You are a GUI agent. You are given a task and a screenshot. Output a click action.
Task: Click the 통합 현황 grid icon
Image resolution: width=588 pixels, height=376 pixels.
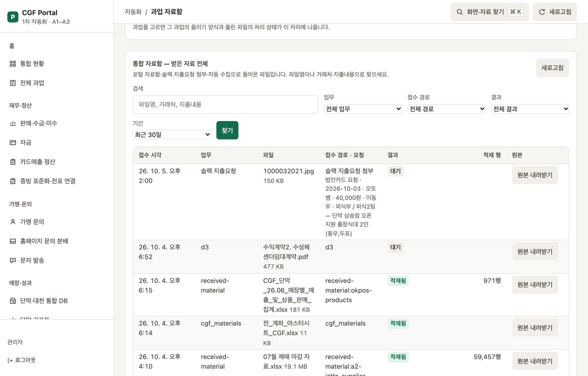tap(13, 64)
